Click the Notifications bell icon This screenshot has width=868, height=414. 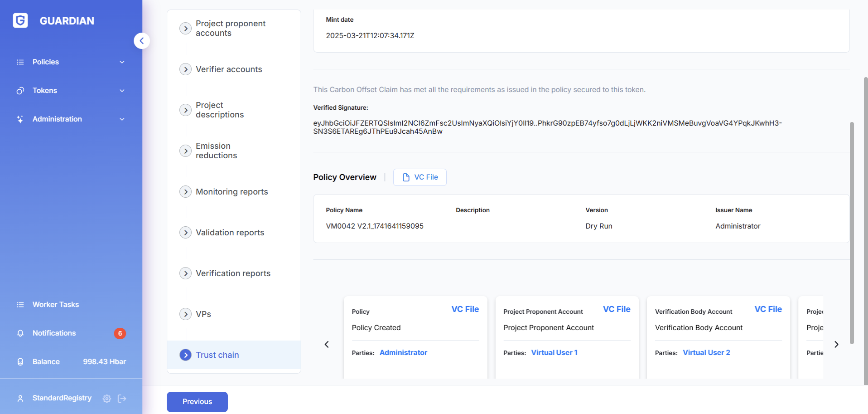click(x=20, y=333)
